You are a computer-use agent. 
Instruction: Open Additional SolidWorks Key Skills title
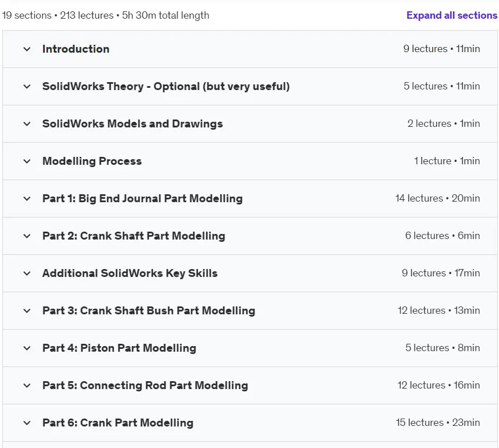pos(130,274)
